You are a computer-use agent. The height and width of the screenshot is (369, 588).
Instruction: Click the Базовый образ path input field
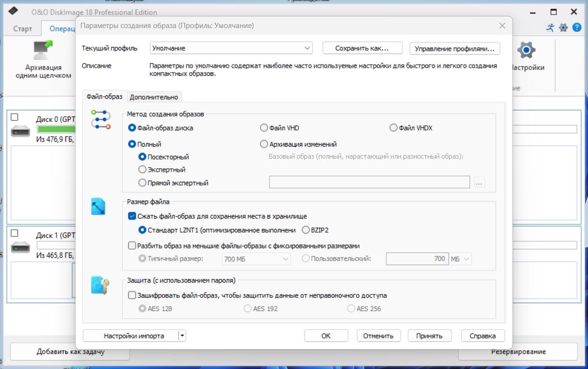coord(370,182)
